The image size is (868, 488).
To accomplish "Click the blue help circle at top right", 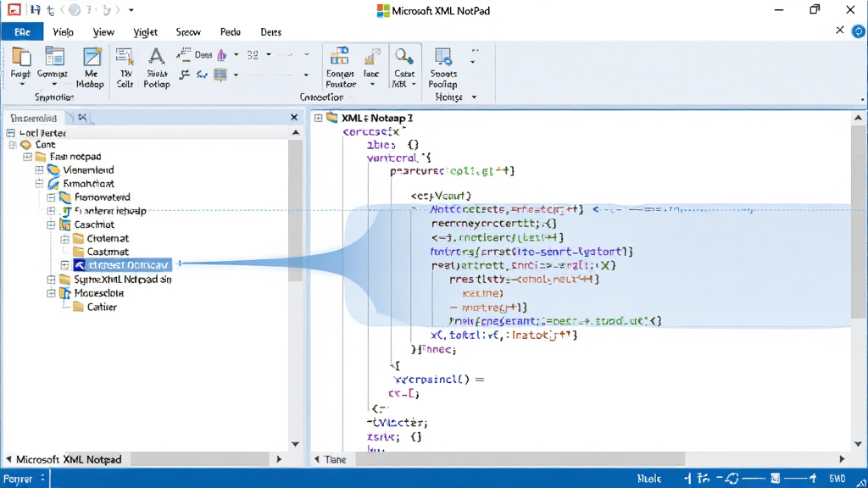I will [858, 31].
